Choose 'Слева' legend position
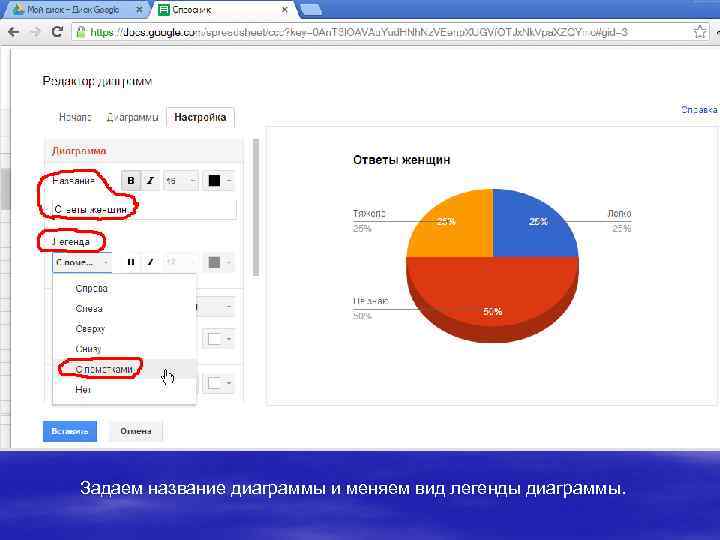Viewport: 720px width, 540px height. [x=124, y=309]
